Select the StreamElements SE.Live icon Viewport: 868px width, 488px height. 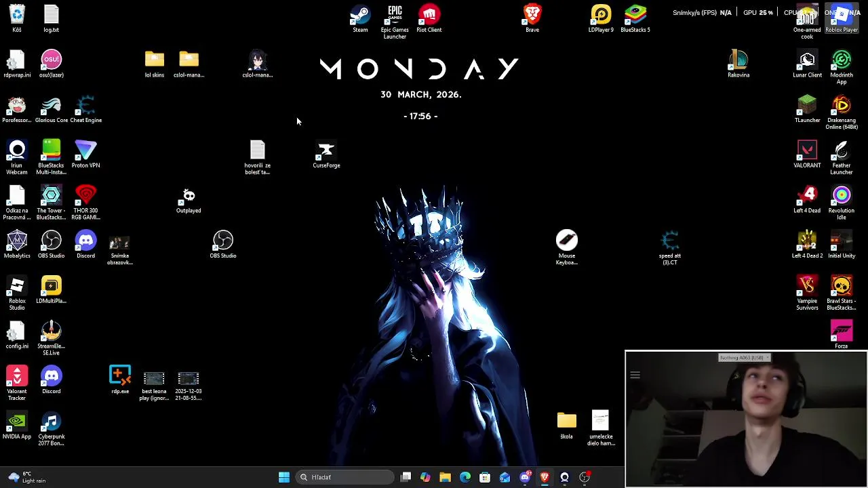pos(52,338)
